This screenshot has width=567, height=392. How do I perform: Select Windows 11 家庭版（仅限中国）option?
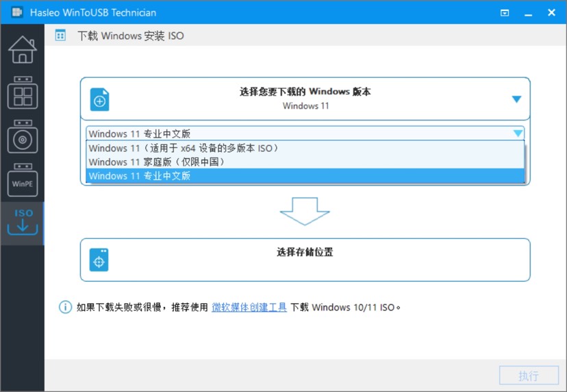(x=305, y=162)
